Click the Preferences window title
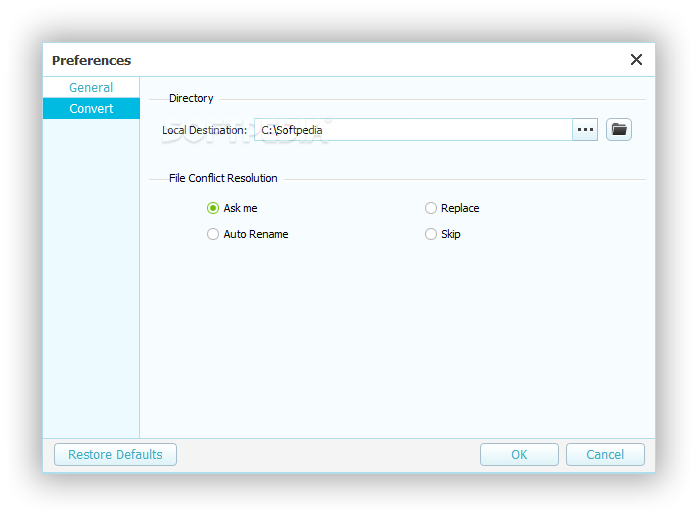The width and height of the screenshot is (698, 516). tap(91, 60)
